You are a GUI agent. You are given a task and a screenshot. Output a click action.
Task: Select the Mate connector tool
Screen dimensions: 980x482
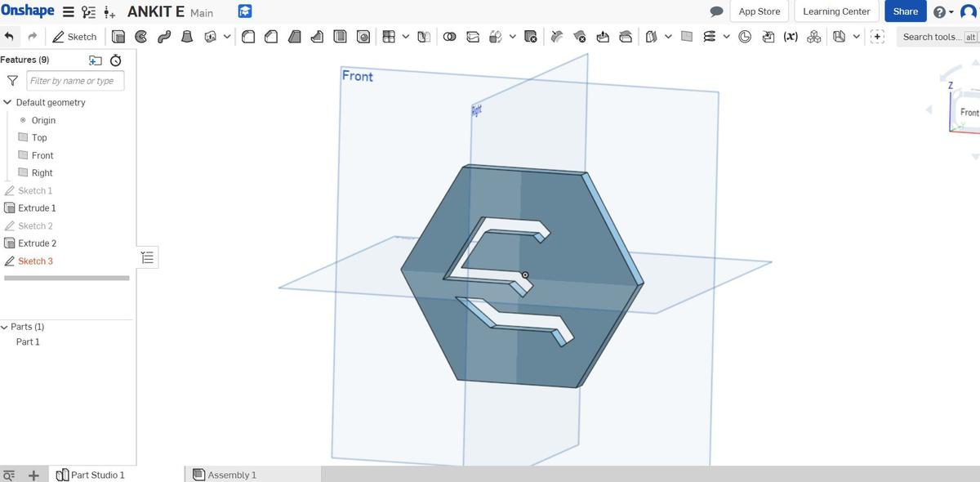tap(745, 37)
